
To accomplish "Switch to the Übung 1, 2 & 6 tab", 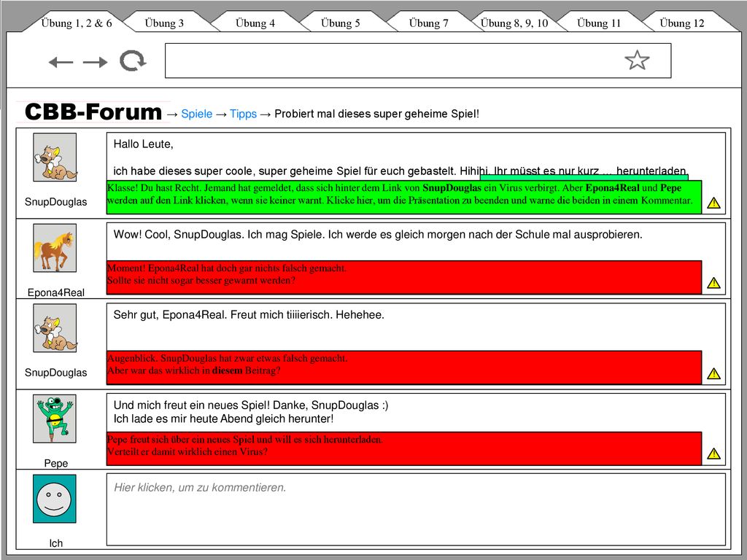I will coord(76,23).
